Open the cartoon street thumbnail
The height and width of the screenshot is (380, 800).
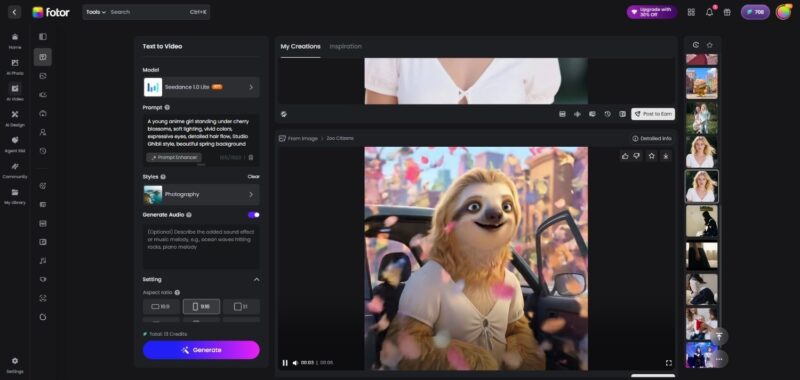pyautogui.click(x=702, y=83)
